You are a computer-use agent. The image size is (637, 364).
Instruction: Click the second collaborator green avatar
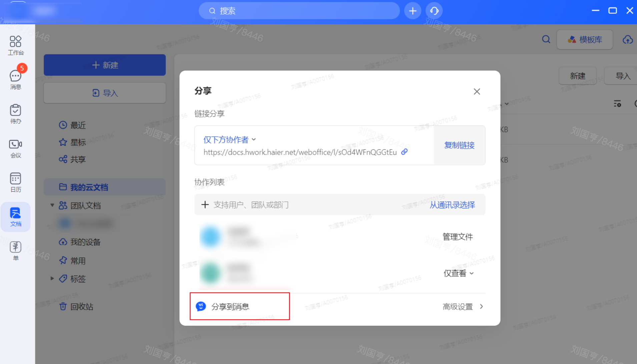pyautogui.click(x=210, y=273)
